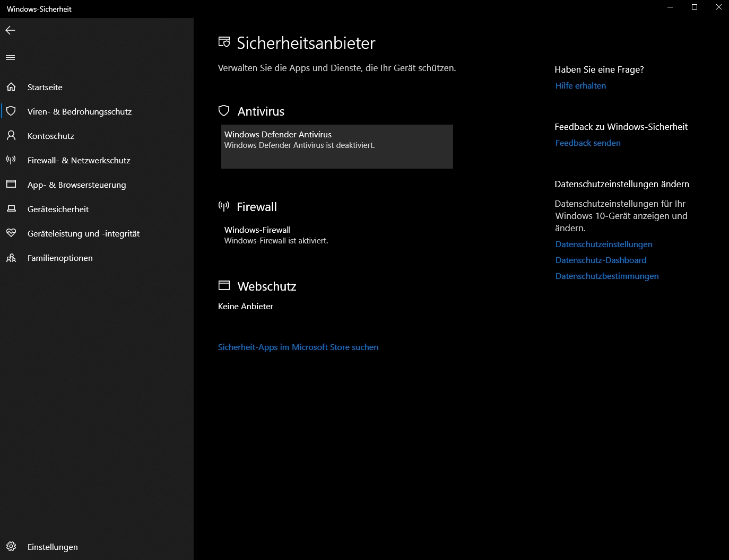The image size is (729, 560).
Task: Open the Datenschutzbestimmungen link
Action: (607, 276)
